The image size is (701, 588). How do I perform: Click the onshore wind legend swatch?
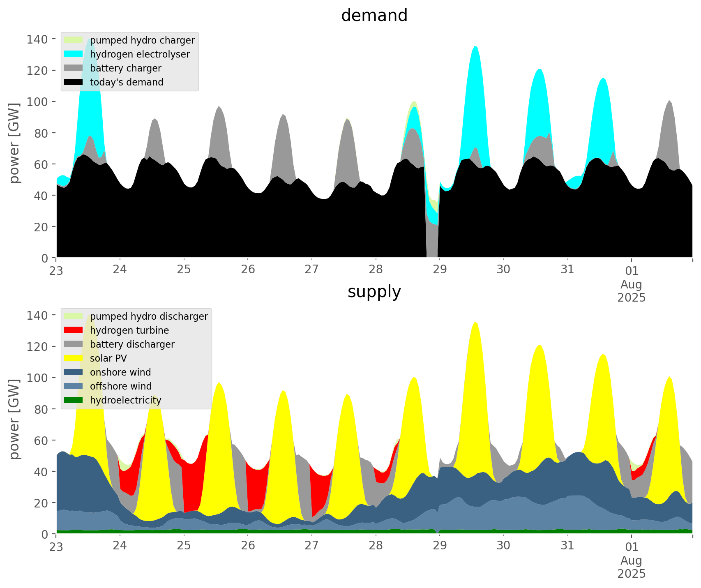coord(74,372)
